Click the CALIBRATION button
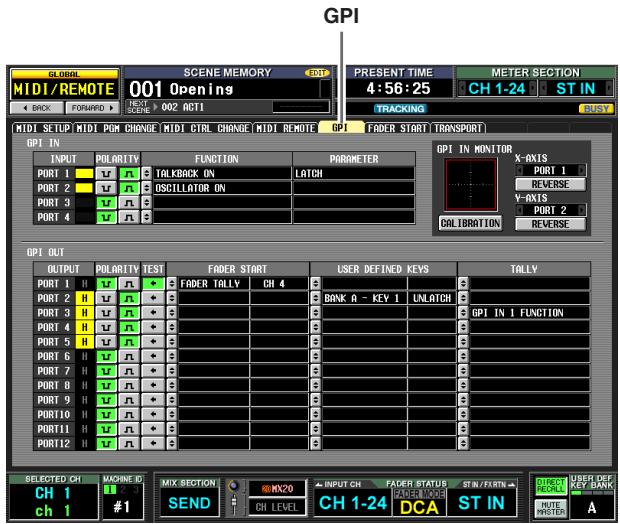Screen dimensions: 620x524 [471, 223]
